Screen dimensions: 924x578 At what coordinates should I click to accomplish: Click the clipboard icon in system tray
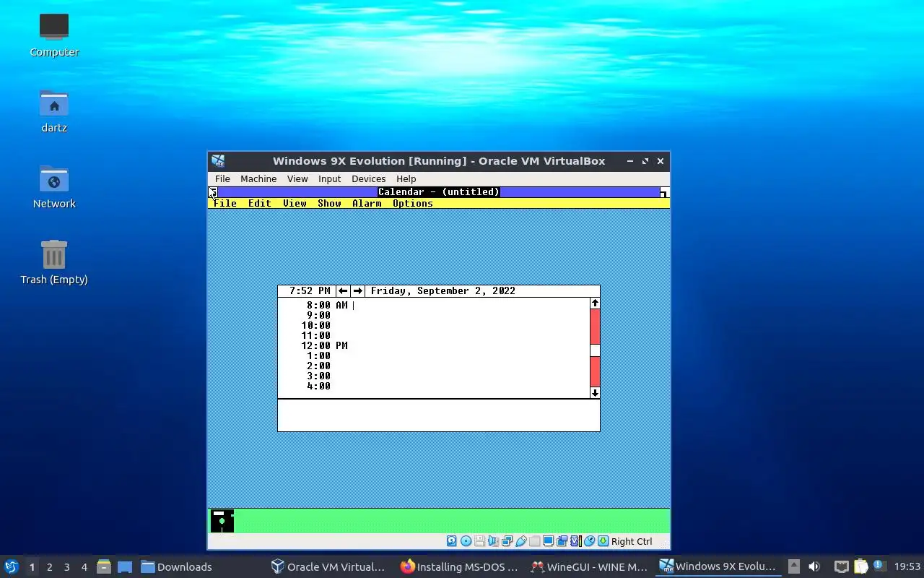(x=860, y=566)
